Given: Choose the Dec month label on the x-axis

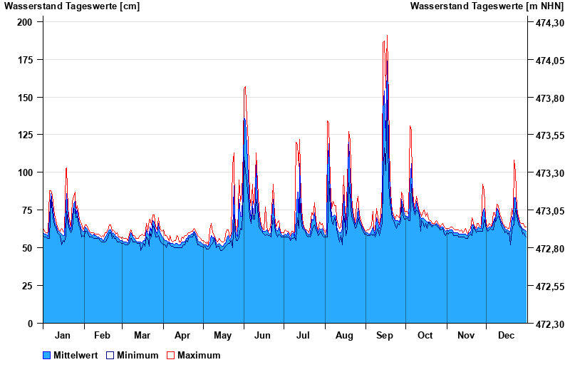Looking at the screenshot, I should (507, 335).
